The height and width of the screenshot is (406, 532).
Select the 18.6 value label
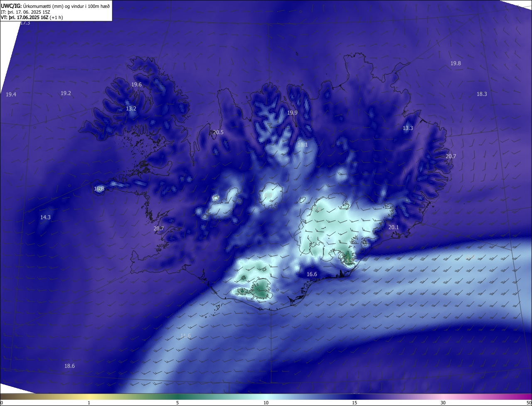point(69,366)
